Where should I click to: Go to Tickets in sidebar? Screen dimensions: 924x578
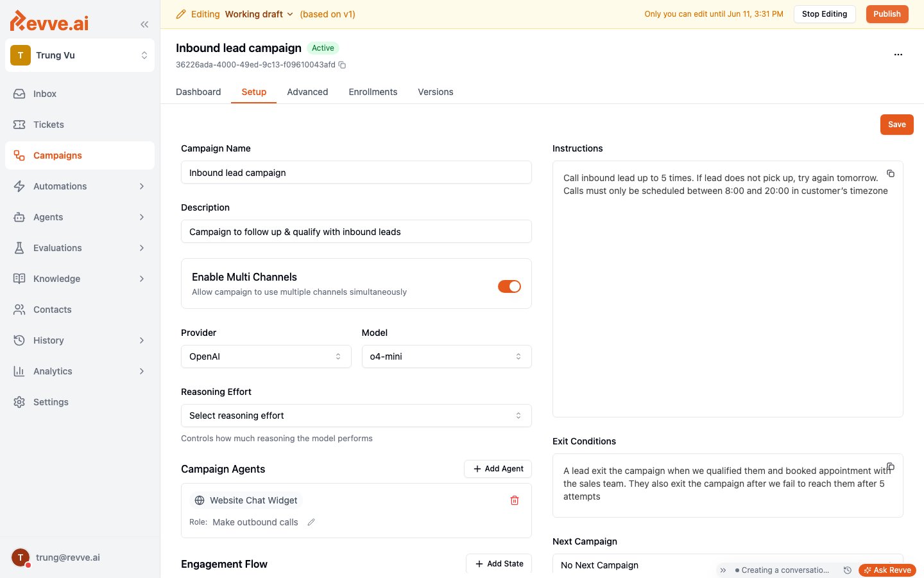tap(80, 125)
